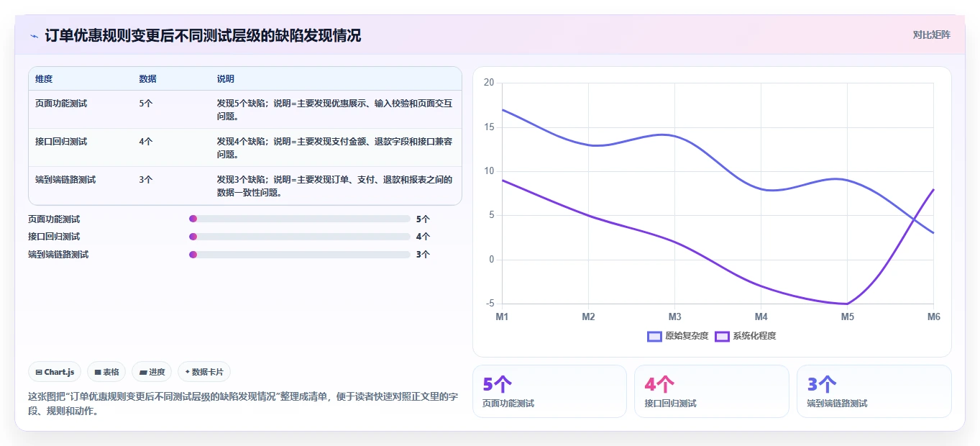Click the 数据卡片 chip

tap(204, 372)
